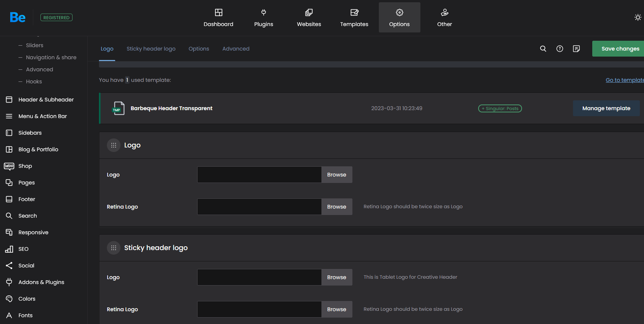This screenshot has width=644, height=324.
Task: Follow the Go to templates link
Action: 625,80
